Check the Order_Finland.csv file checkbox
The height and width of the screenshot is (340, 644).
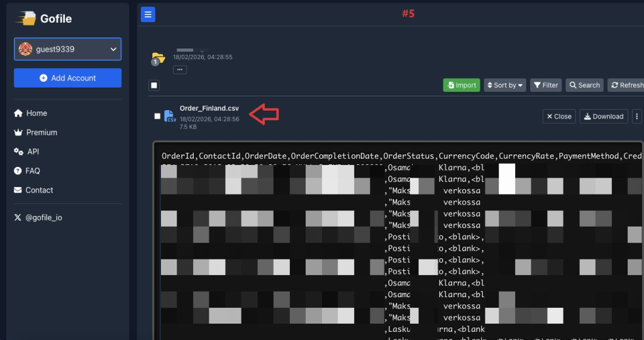click(157, 116)
